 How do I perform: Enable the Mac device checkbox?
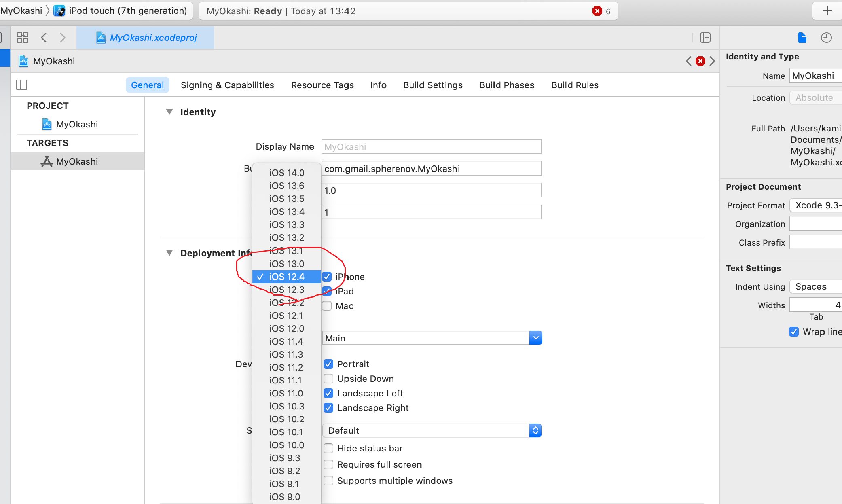327,306
